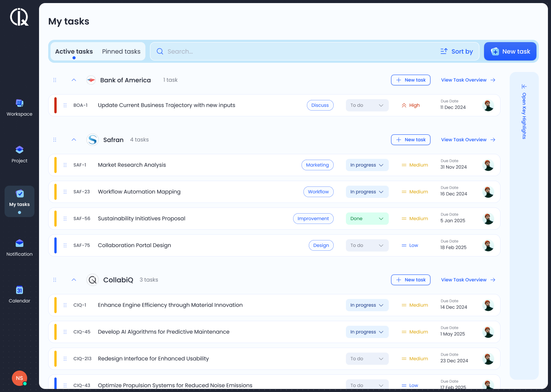
Task: Open View Task Overview for Safran
Action: pyautogui.click(x=468, y=140)
